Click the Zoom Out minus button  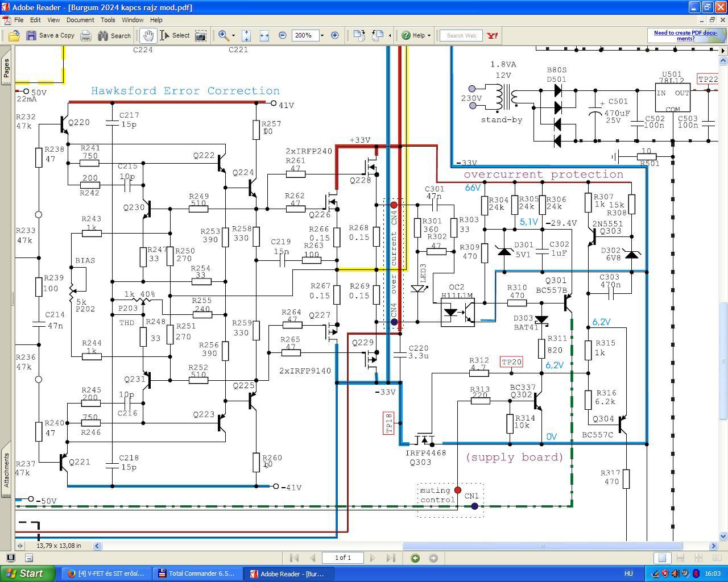tap(282, 35)
